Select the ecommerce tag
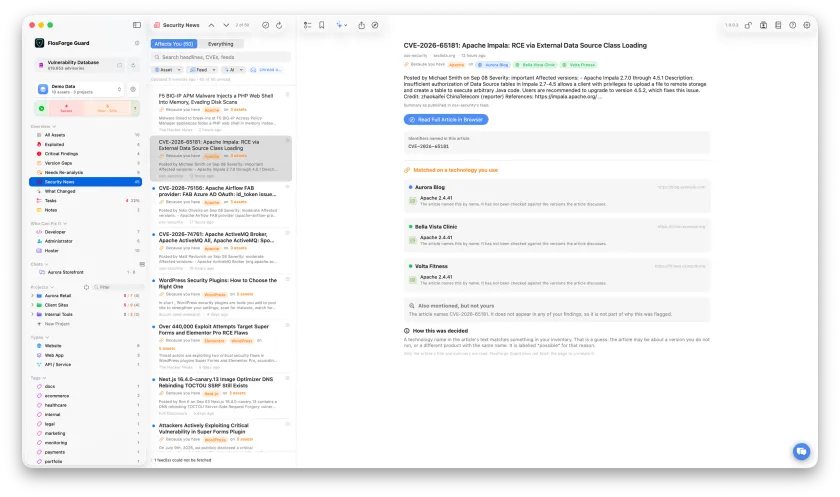 (86, 396)
